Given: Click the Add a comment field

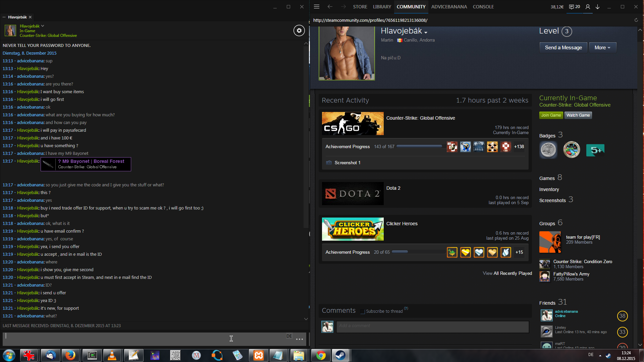Looking at the screenshot, I should tap(432, 326).
